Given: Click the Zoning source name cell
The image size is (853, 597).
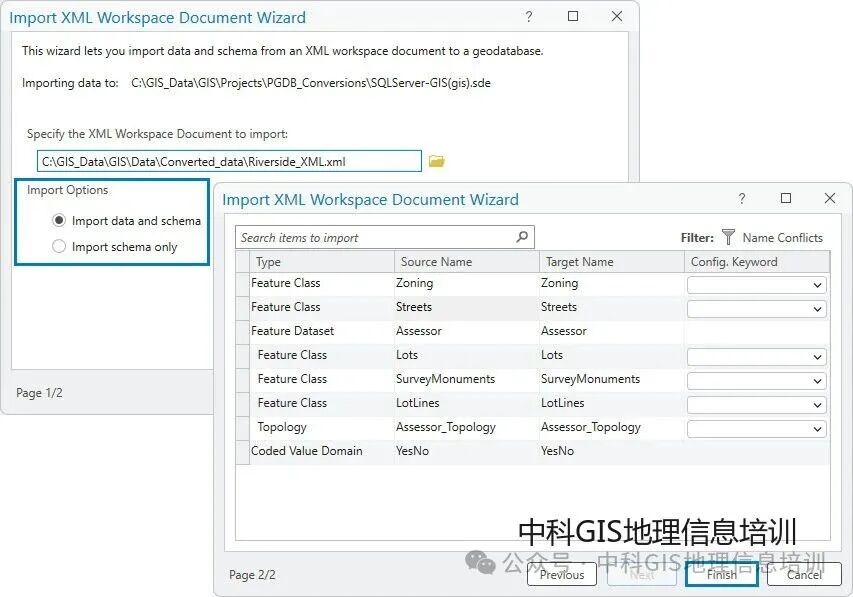Looking at the screenshot, I should pos(466,283).
